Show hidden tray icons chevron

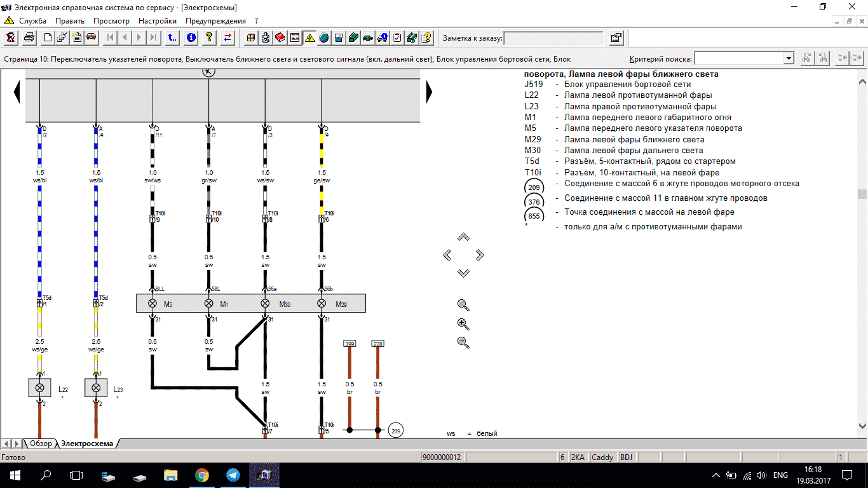pos(716,475)
